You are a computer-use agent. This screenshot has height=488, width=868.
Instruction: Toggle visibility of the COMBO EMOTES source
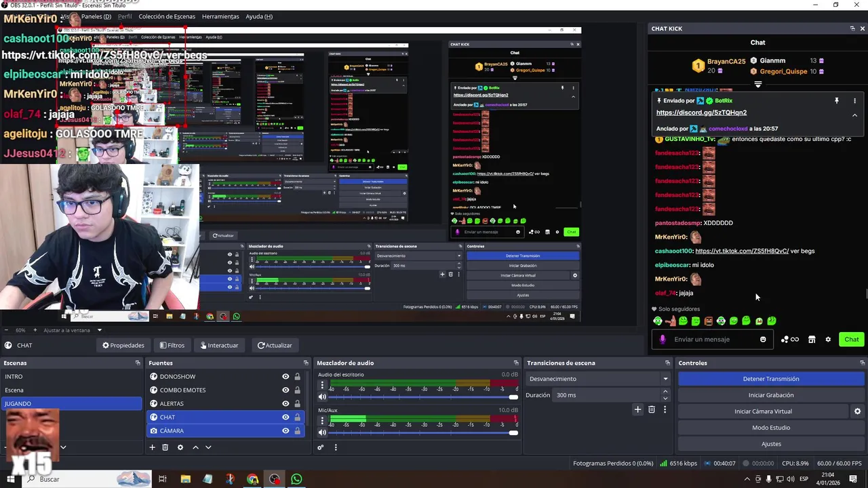tap(285, 390)
